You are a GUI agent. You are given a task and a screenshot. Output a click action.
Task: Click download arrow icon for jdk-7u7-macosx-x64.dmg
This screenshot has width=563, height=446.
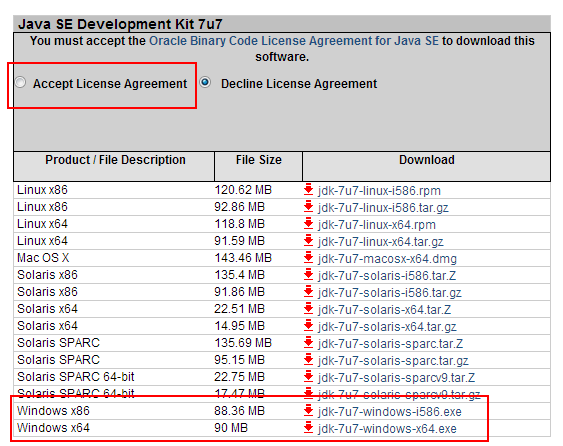[308, 258]
